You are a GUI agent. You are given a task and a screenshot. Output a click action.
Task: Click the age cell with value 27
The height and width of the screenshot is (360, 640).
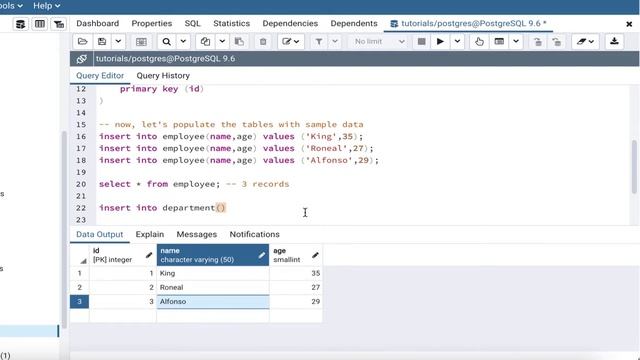point(296,287)
